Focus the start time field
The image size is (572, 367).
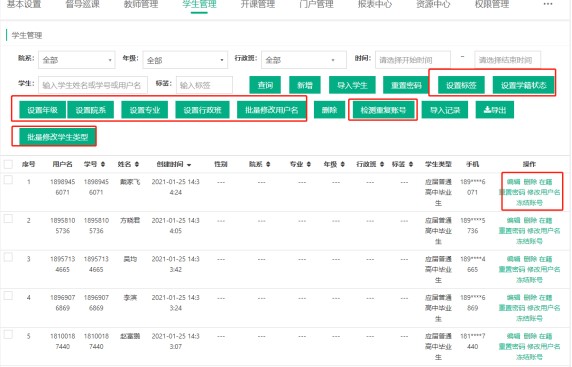[413, 60]
